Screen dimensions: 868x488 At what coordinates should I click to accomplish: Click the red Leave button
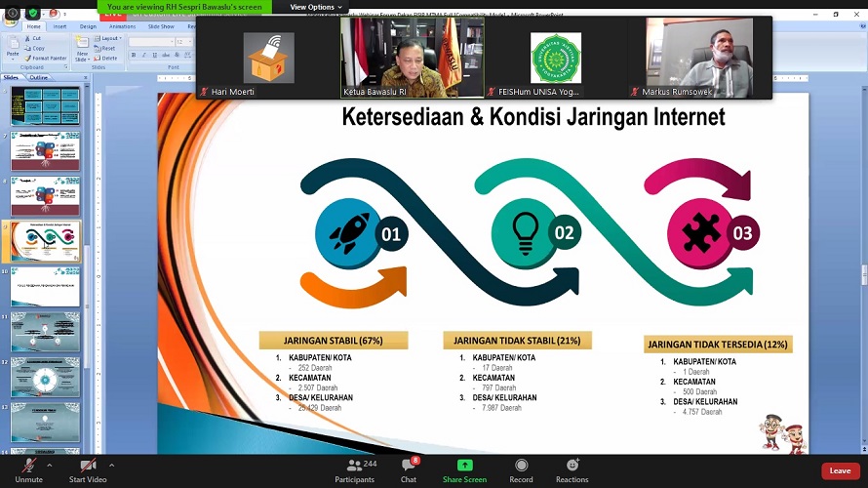pos(840,470)
